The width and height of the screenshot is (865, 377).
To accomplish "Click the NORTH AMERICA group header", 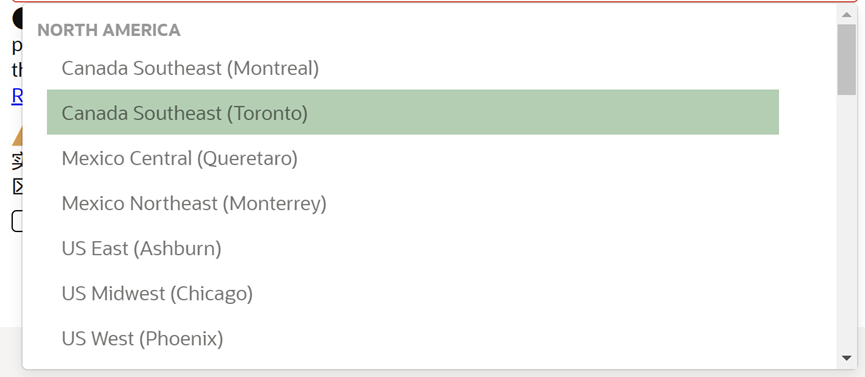I will click(109, 30).
